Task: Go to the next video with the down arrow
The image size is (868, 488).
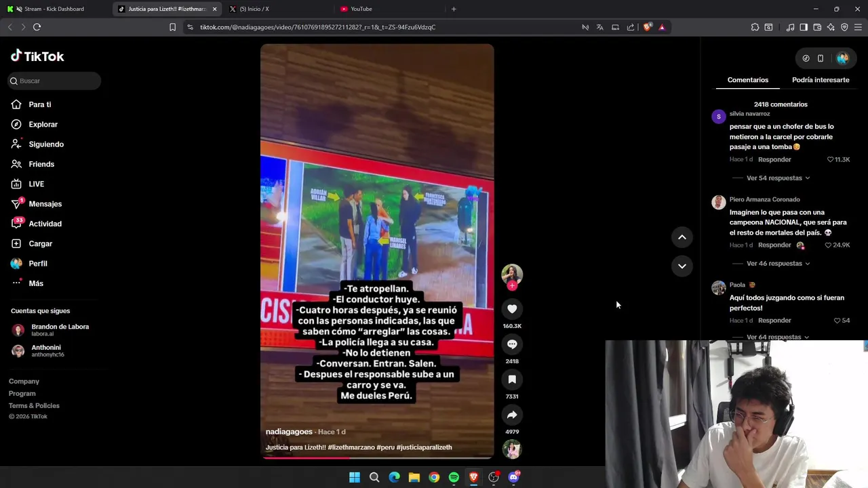Action: [x=682, y=266]
